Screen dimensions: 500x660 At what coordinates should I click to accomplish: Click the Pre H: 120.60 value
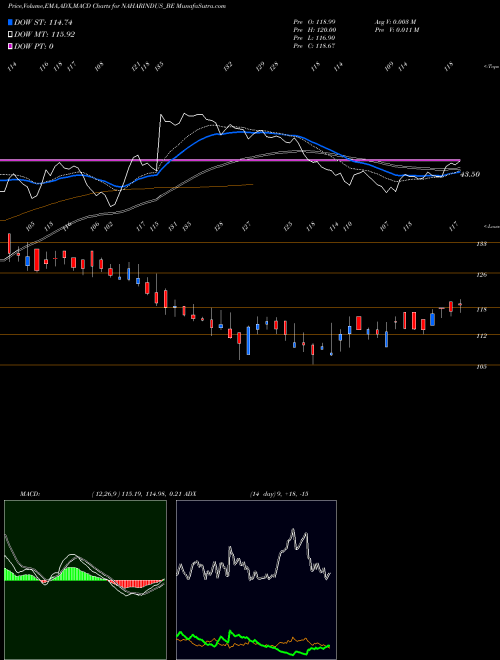[x=314, y=30]
